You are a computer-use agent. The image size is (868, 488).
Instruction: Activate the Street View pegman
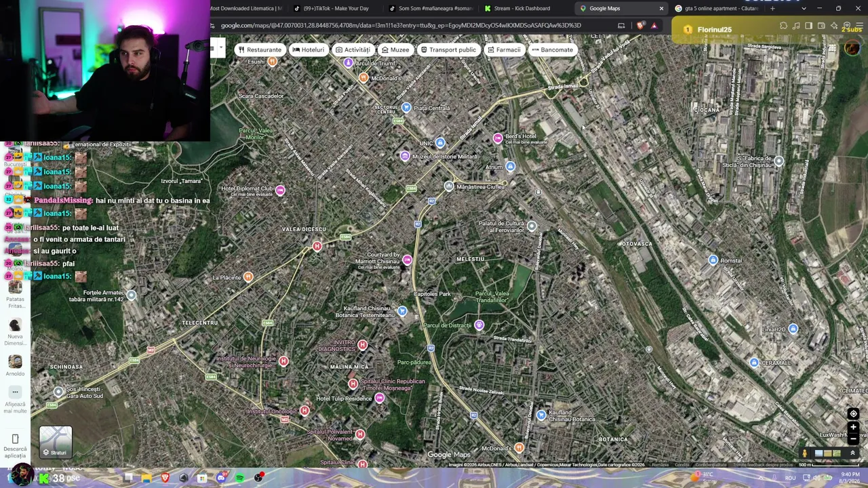pyautogui.click(x=805, y=453)
